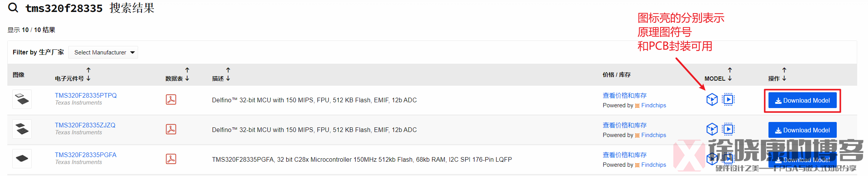This screenshot has width=868, height=176.
Task: Click PCB footprint icon in TMS320F28335ZJZQ row
Action: [728, 129]
